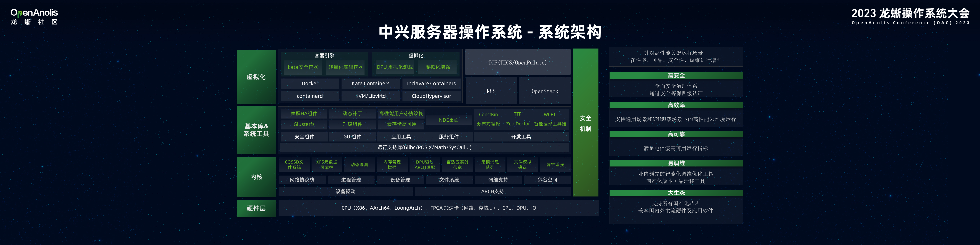Screen dimensions: 980x245
Task: Click the ARCH支持 bar
Action: [x=492, y=192]
